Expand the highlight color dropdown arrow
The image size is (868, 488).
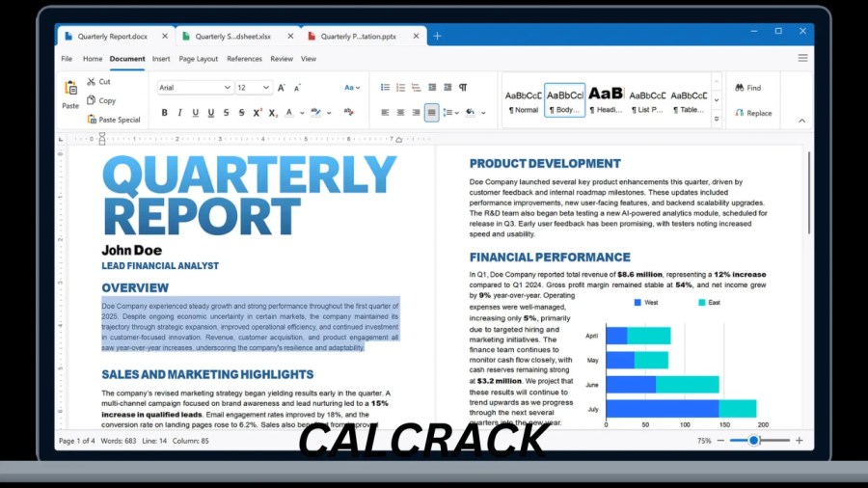330,113
